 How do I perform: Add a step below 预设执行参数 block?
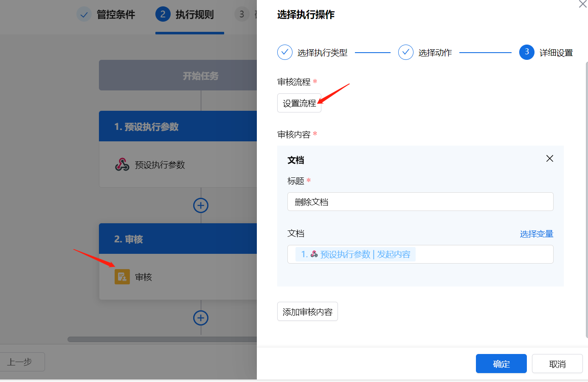click(x=201, y=205)
